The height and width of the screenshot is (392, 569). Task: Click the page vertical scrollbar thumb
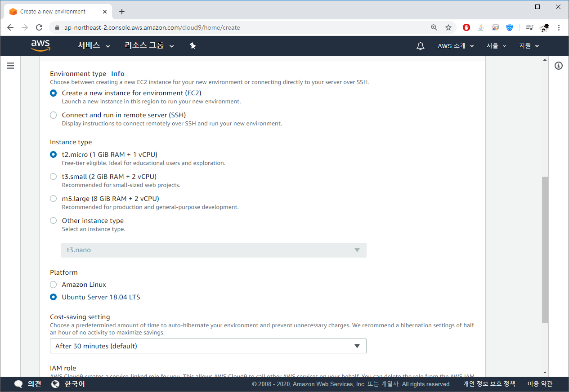(x=545, y=250)
